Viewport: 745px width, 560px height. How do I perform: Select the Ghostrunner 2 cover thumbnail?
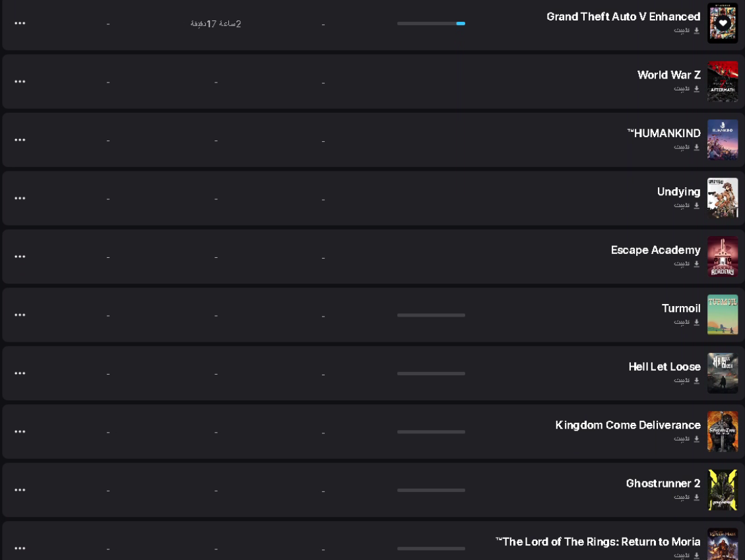(x=723, y=490)
